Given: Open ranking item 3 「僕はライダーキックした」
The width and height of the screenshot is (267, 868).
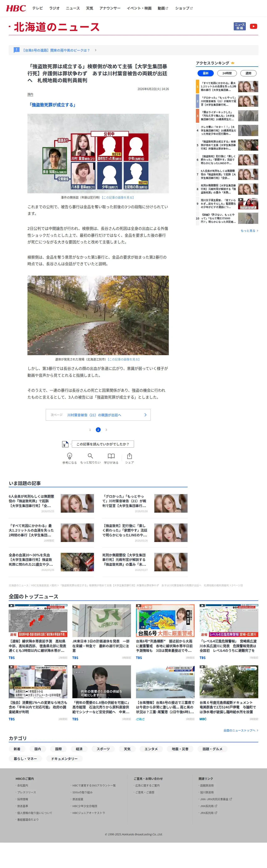Looking at the screenshot, I should (x=227, y=116).
